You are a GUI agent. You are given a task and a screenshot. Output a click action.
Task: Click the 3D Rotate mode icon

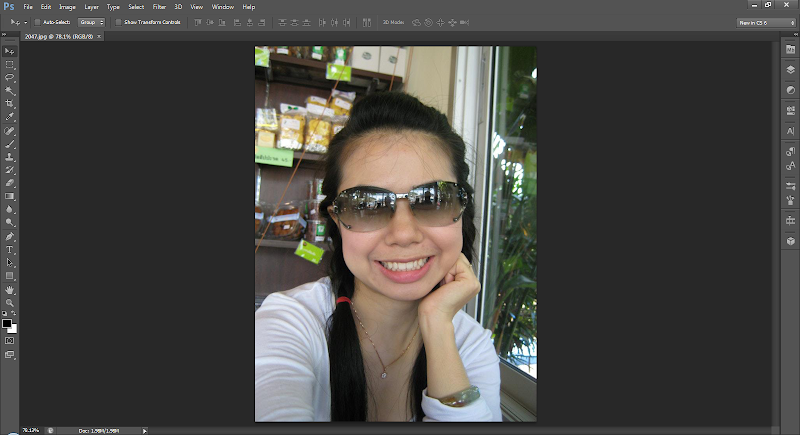point(416,22)
